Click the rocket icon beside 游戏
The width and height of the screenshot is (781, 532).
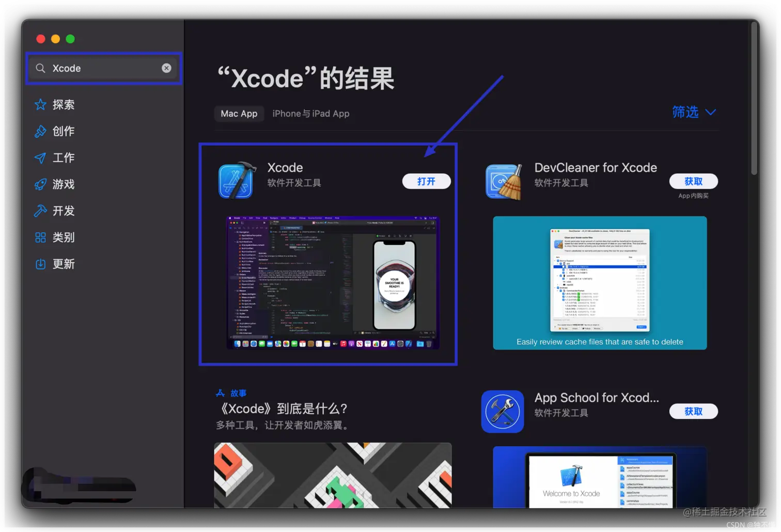tap(40, 184)
